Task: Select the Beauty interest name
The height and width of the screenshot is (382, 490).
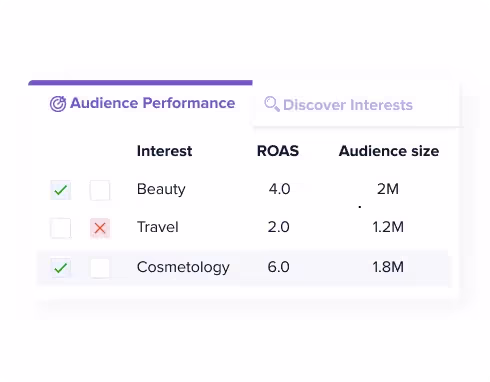Action: coord(161,189)
